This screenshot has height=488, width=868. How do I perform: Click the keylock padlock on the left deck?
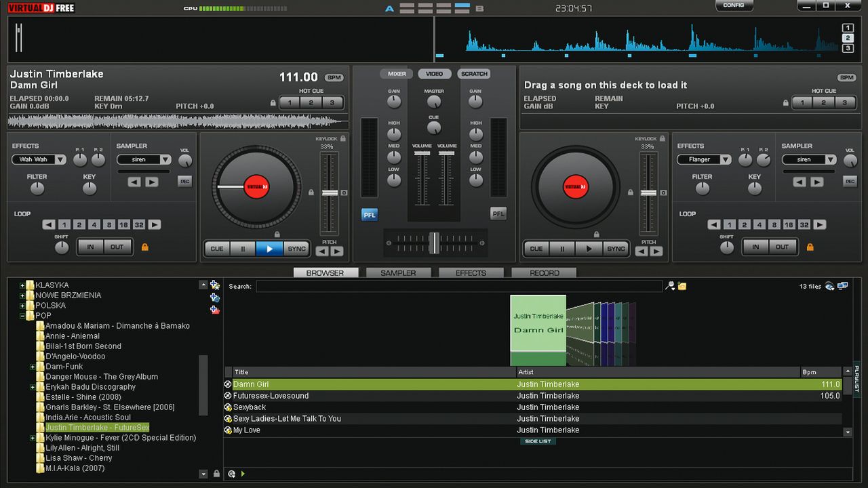tap(343, 138)
